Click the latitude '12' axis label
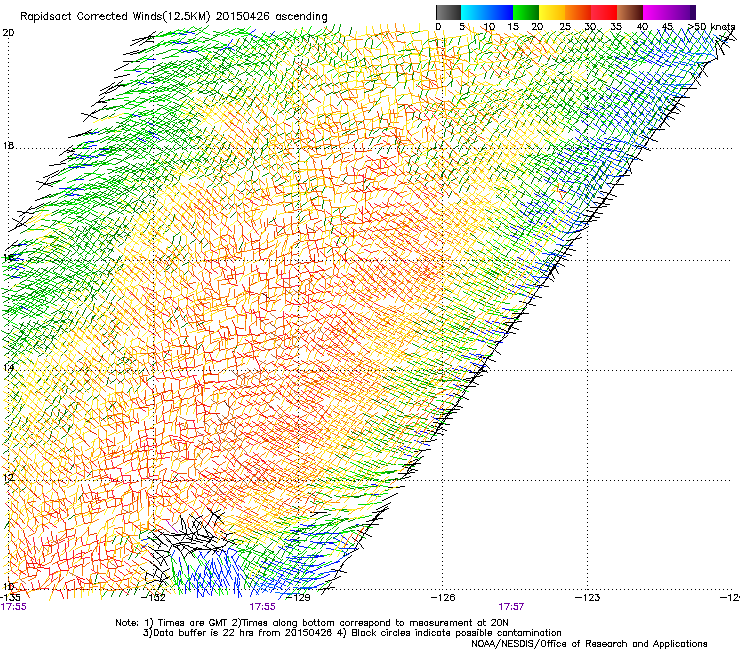The width and height of the screenshot is (740, 650). 8,477
